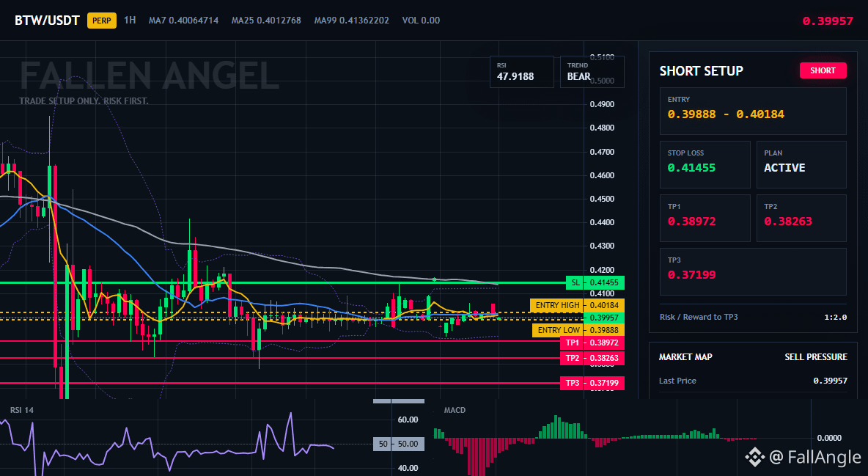
Task: Click the PLAN ACTIVE card
Action: pyautogui.click(x=801, y=164)
